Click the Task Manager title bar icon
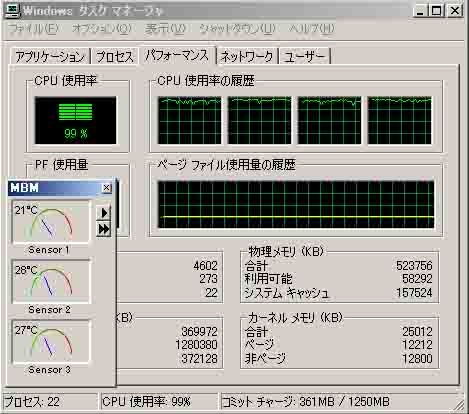This screenshot has height=414, width=469. (x=13, y=10)
